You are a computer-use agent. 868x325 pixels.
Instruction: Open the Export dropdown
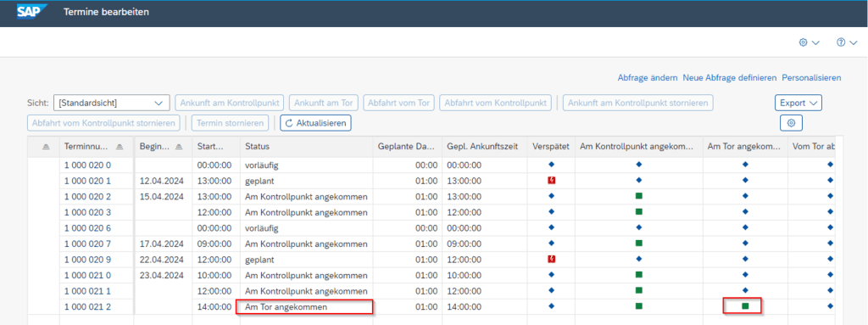[x=798, y=103]
